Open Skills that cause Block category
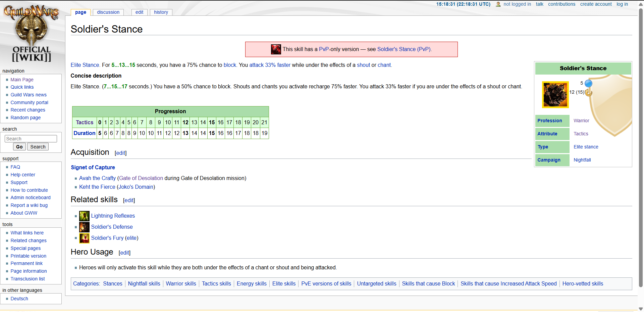 click(x=428, y=283)
